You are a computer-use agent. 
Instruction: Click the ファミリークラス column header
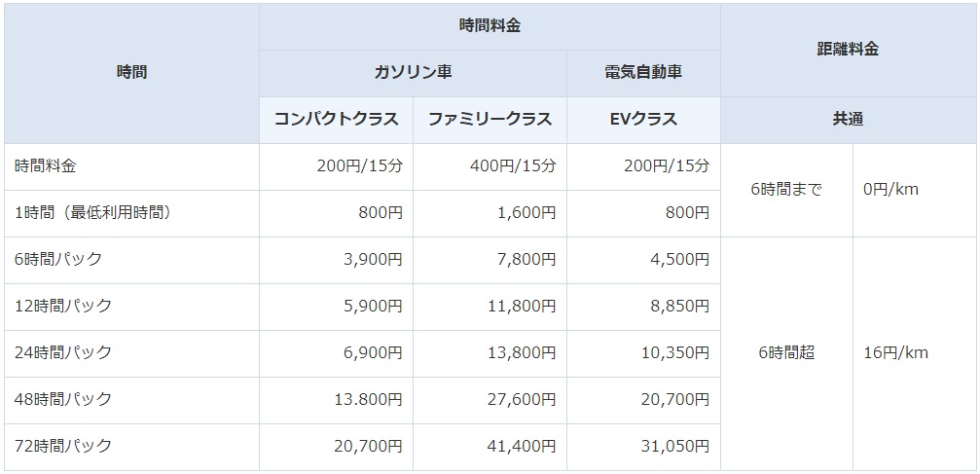tap(490, 120)
